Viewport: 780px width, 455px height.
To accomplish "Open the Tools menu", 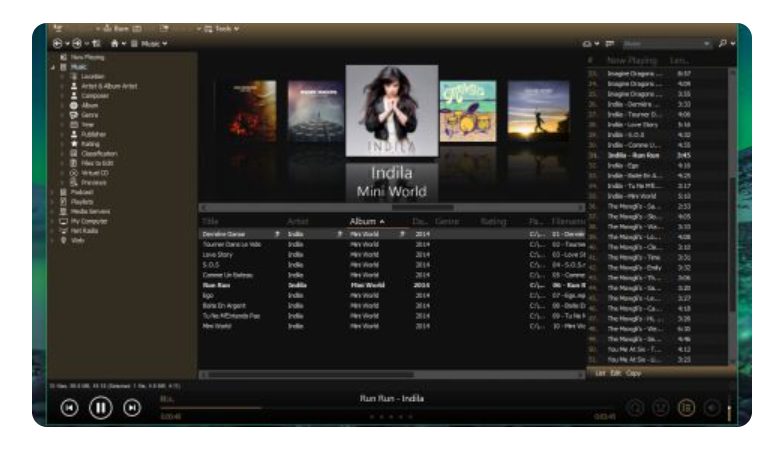I will pos(223,29).
